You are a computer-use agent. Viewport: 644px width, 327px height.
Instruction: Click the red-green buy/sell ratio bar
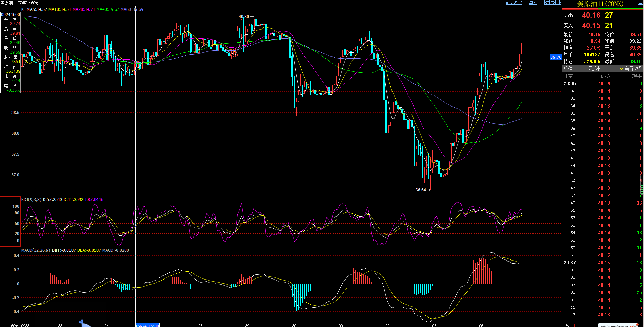tap(602, 9)
